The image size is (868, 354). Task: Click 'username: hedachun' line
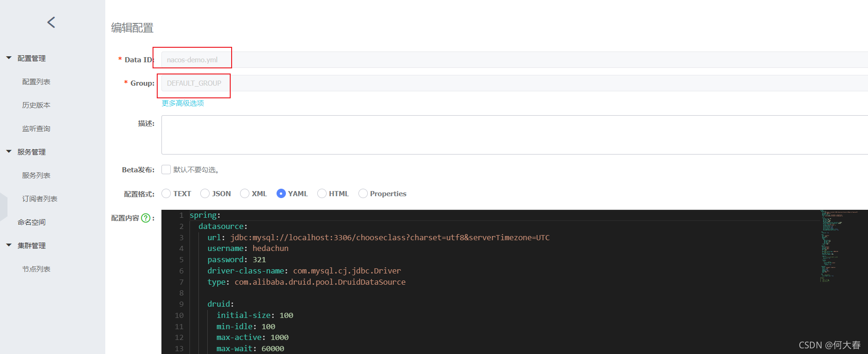tap(248, 248)
